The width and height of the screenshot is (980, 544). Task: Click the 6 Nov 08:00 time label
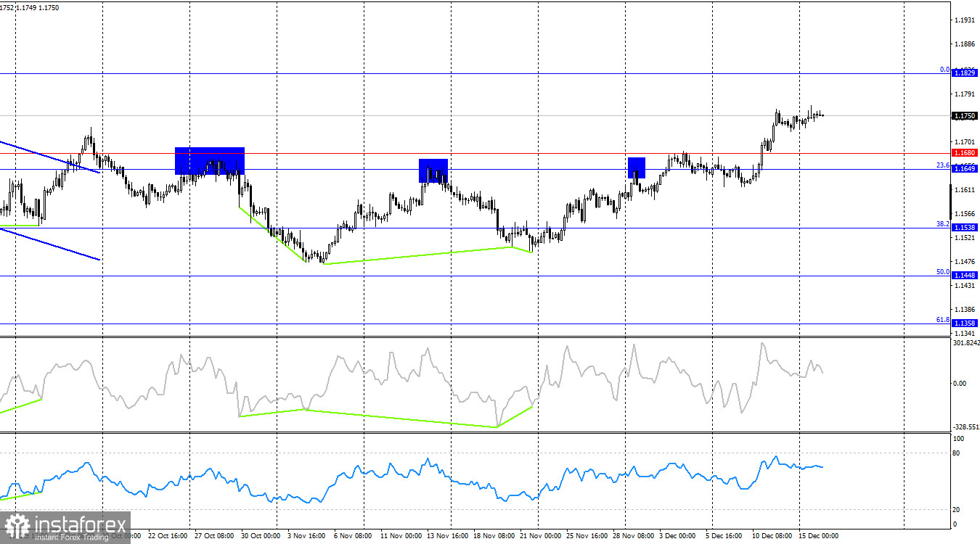point(354,537)
